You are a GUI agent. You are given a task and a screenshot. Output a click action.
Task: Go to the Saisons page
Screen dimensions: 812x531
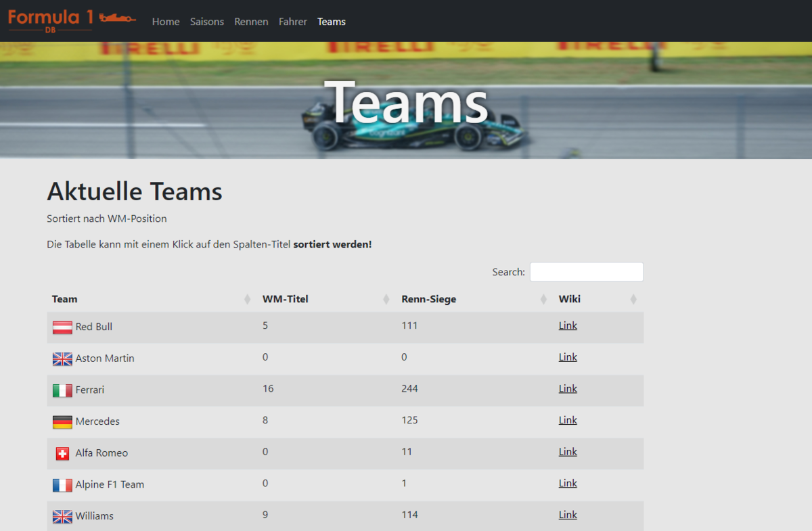(207, 22)
